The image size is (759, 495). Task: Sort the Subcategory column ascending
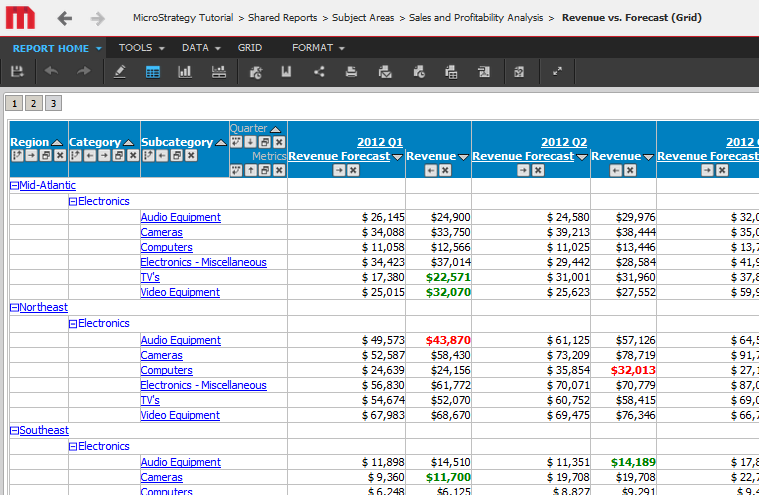221,143
